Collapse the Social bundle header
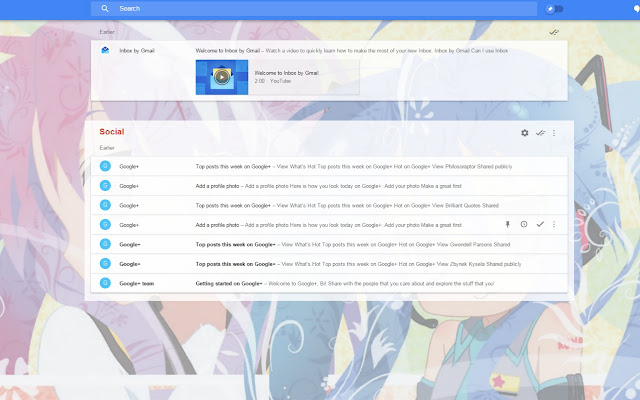640x400 pixels. click(112, 132)
